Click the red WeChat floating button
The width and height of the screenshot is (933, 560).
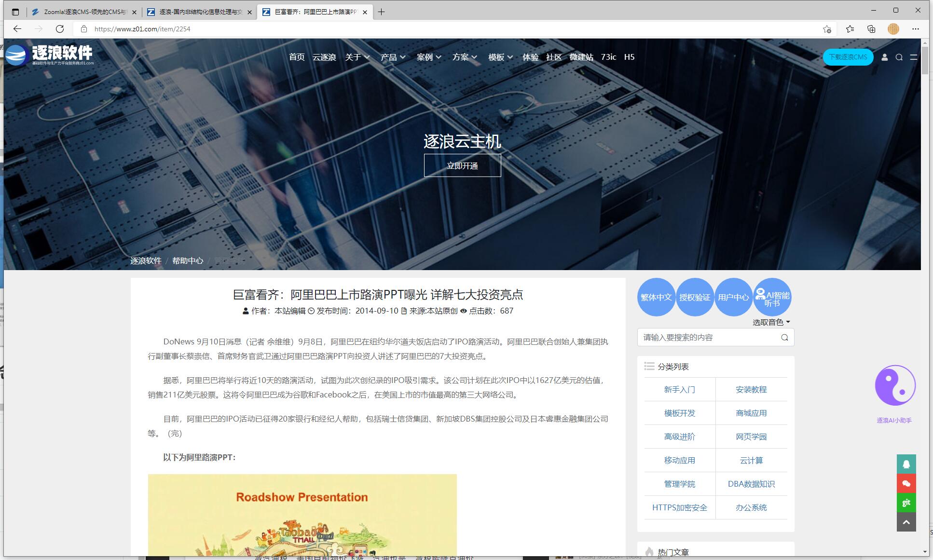[906, 483]
